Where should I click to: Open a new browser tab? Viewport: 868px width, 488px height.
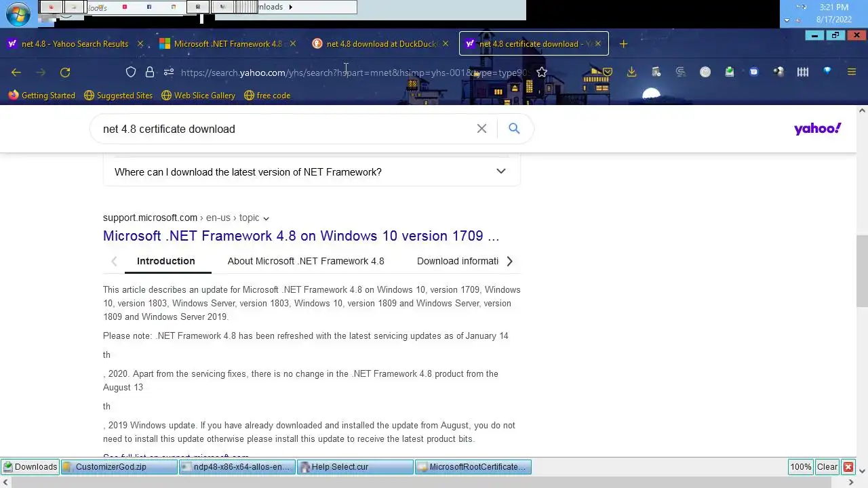(623, 44)
